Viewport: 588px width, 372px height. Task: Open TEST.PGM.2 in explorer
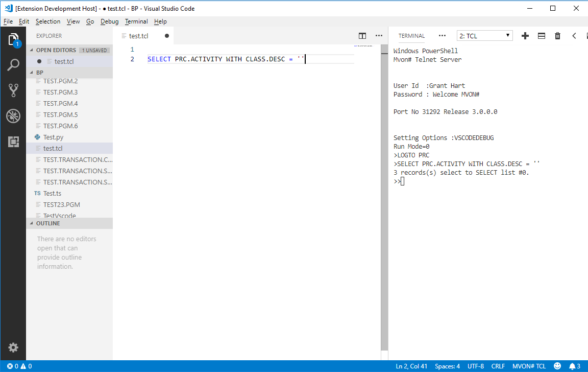(x=70, y=81)
